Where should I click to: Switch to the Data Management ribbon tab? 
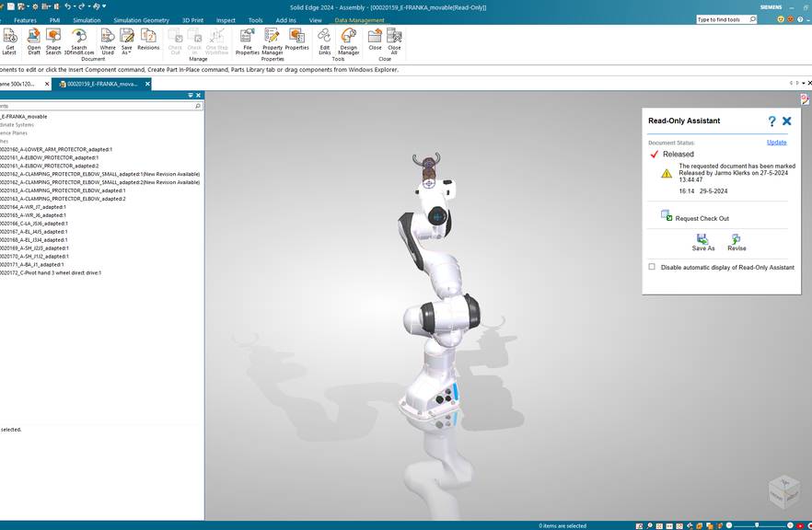pos(359,19)
